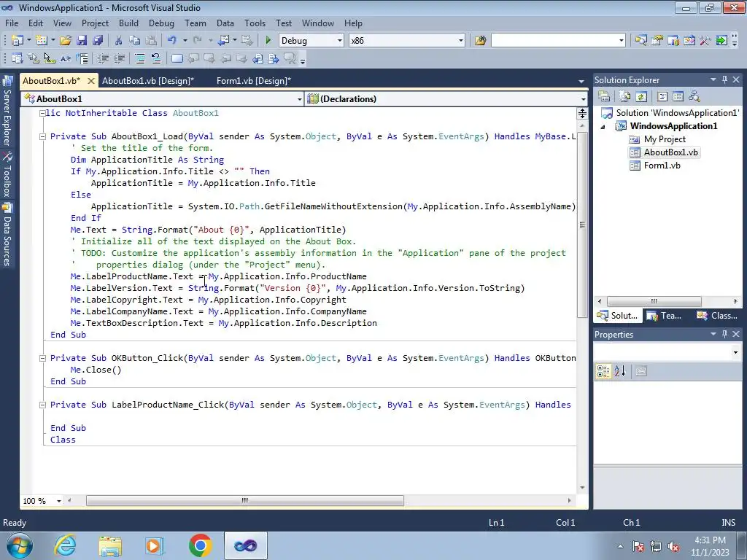Open the Data Sources side tab
This screenshot has height=560, width=747.
point(7,235)
